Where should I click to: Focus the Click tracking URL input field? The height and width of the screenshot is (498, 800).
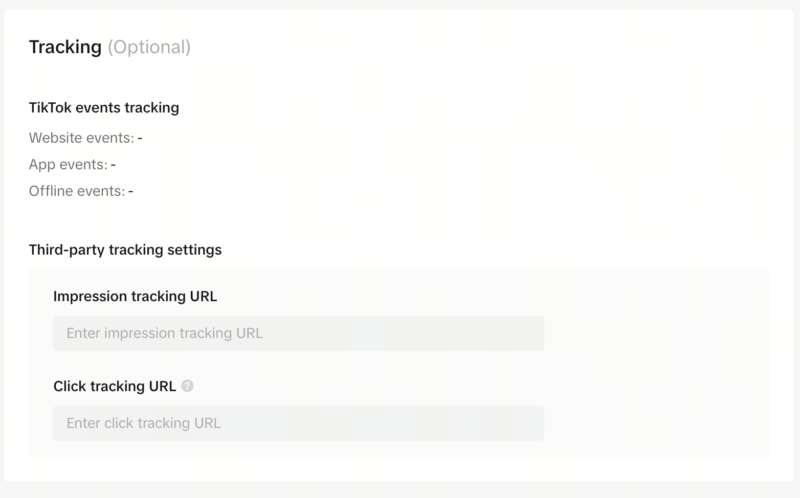coord(298,423)
